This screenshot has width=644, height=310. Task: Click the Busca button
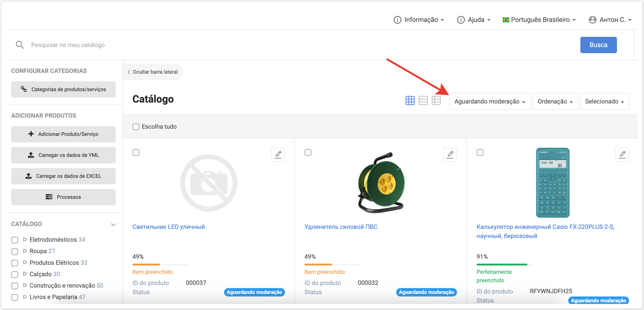tap(598, 45)
